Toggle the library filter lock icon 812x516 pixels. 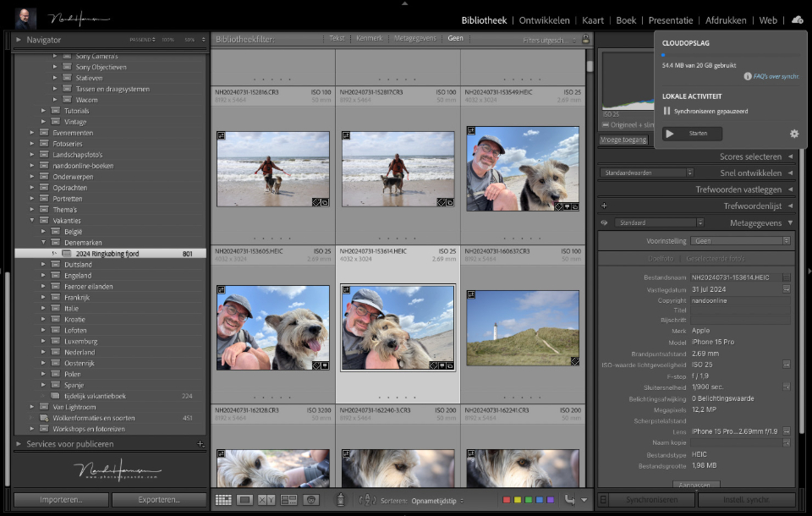(x=585, y=39)
